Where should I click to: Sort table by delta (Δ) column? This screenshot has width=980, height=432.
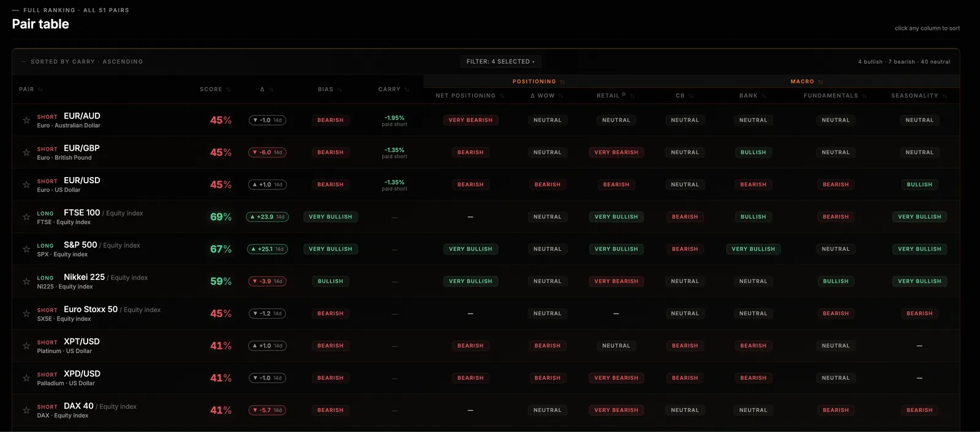point(266,89)
